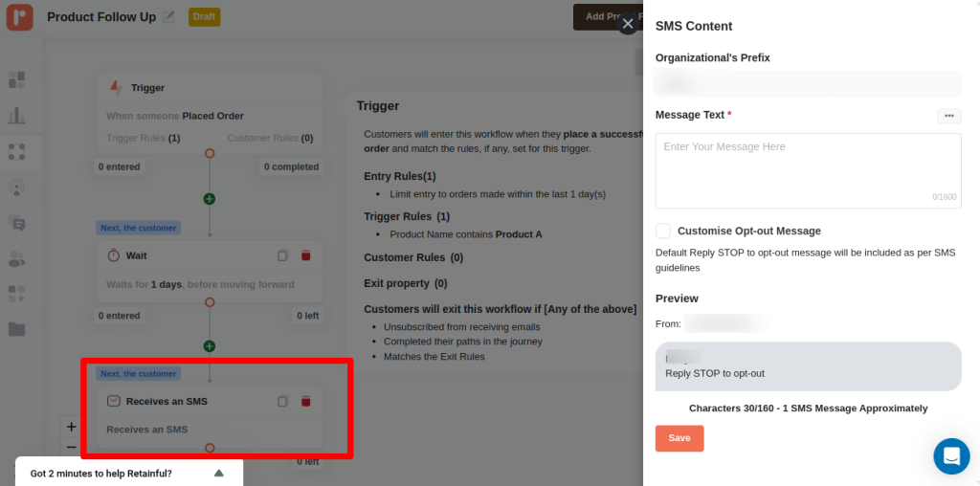Duplicate the Receives an SMS step
The width and height of the screenshot is (980, 486).
tap(282, 402)
